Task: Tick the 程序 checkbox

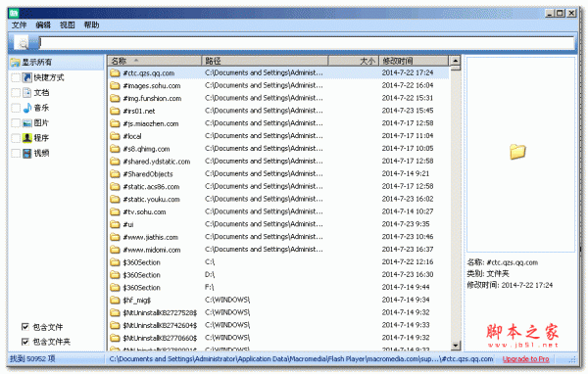Action: pyautogui.click(x=16, y=138)
